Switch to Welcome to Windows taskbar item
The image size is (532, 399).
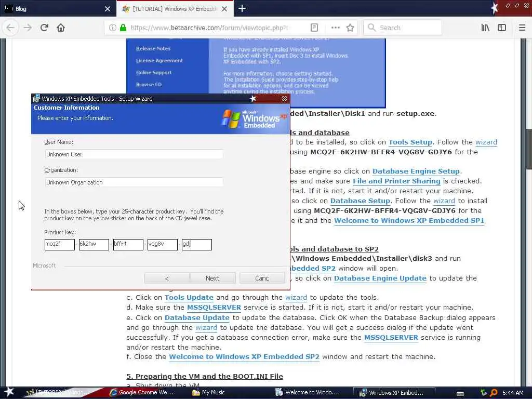307,392
